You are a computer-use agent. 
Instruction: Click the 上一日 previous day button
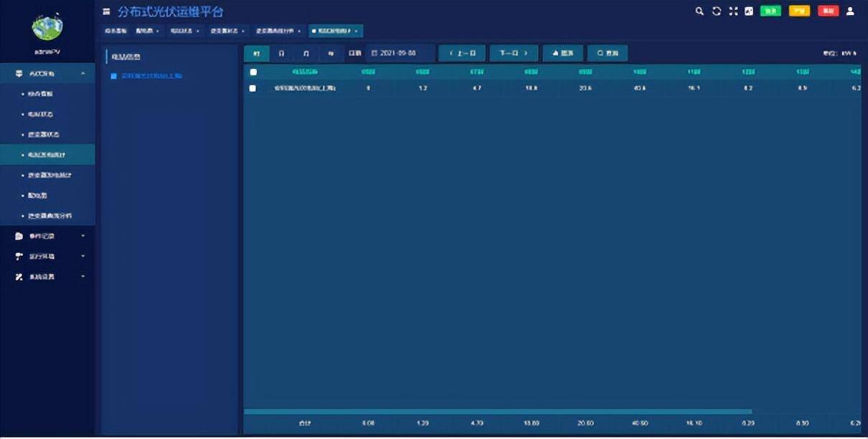click(462, 54)
